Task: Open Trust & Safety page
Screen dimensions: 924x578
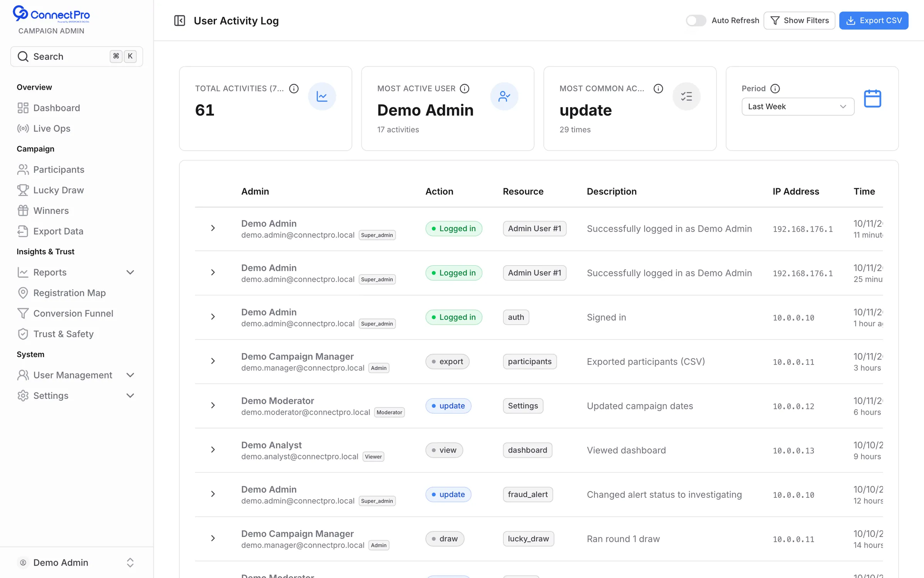Action: point(77,334)
